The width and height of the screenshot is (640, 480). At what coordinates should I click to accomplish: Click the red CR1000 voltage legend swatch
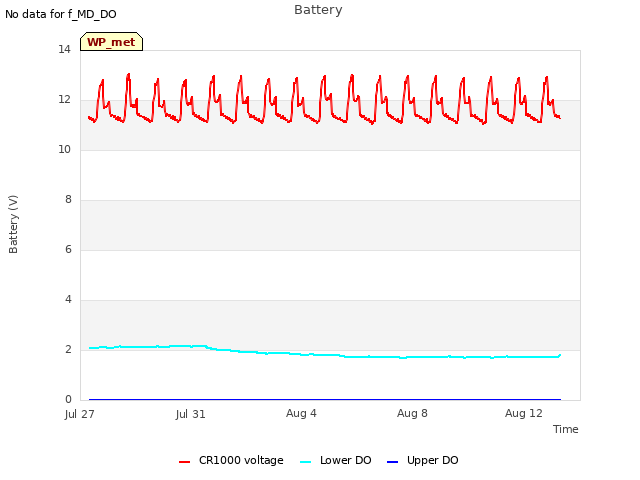coord(184,462)
